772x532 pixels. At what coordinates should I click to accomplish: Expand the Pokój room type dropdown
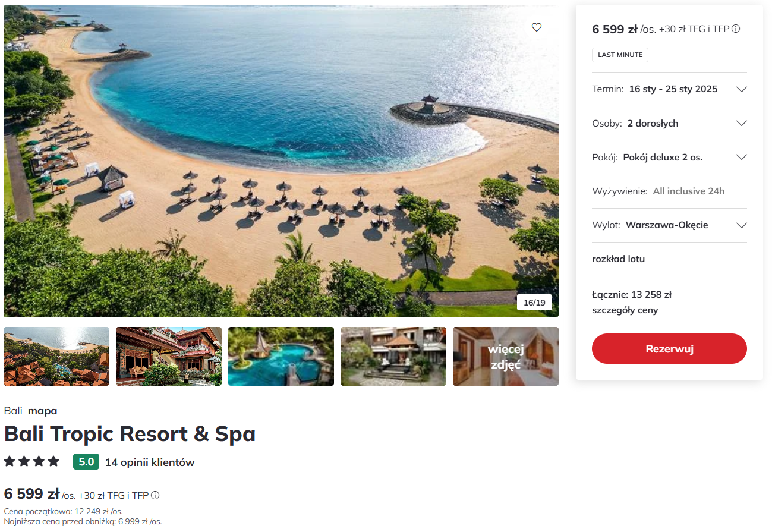(x=669, y=157)
